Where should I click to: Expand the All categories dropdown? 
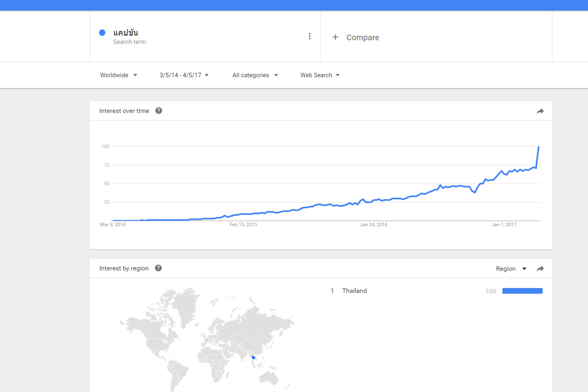pos(255,75)
